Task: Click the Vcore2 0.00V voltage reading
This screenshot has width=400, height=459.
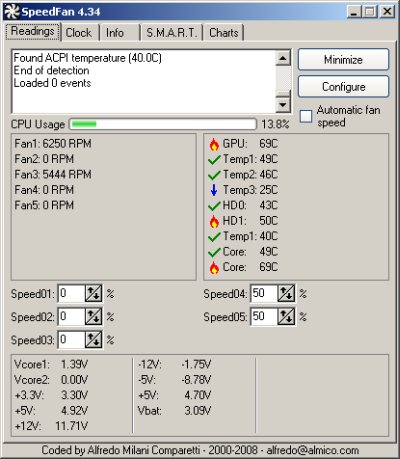Action: point(51,380)
